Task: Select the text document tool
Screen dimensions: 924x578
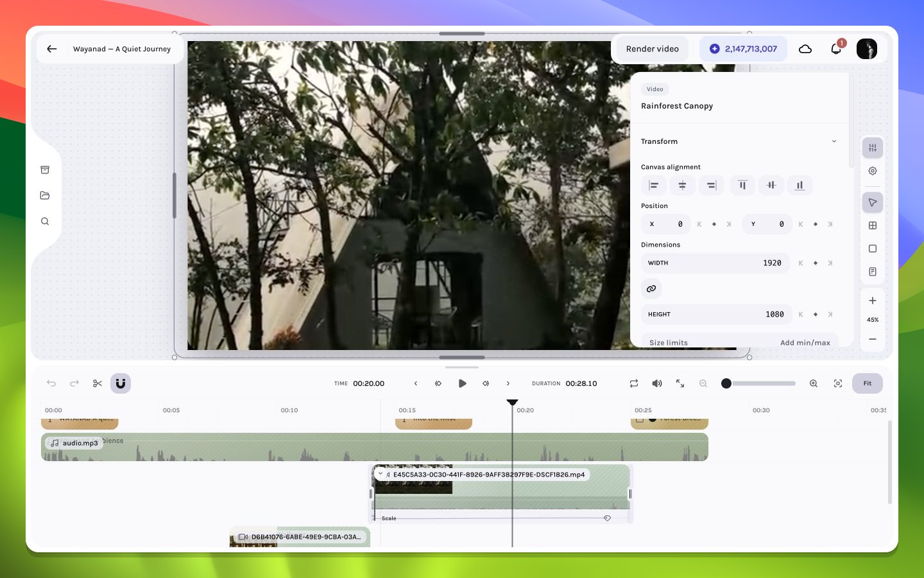Action: [873, 272]
